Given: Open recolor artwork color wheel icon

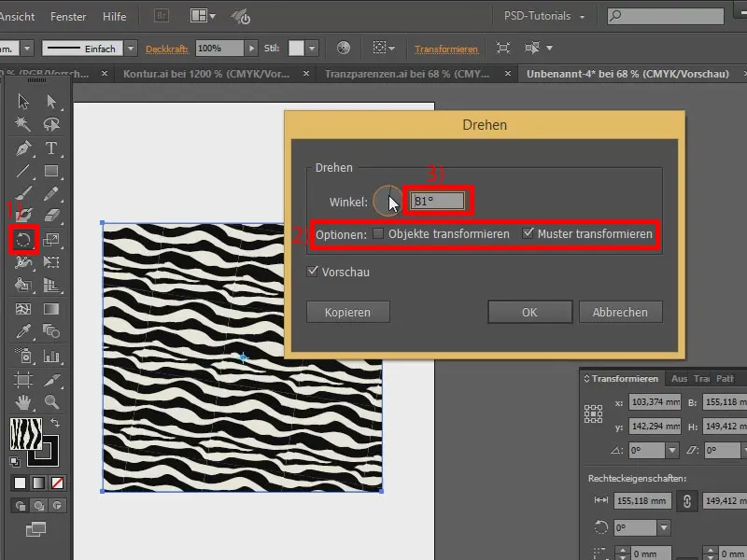Looking at the screenshot, I should pos(343,48).
